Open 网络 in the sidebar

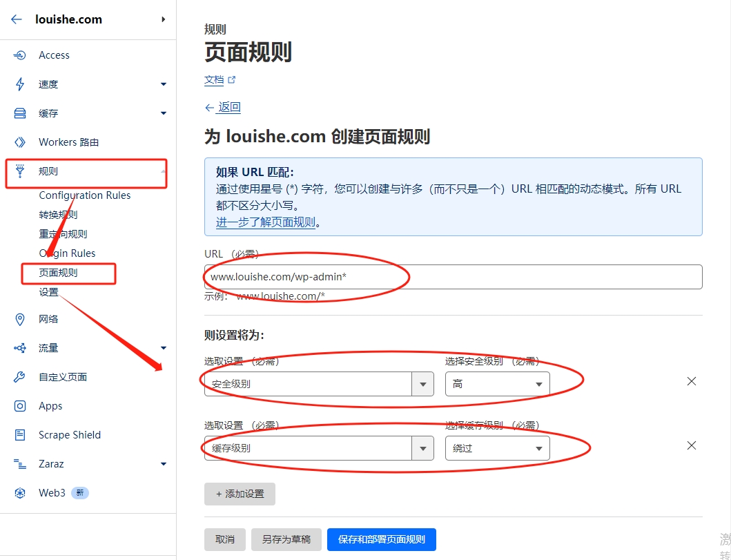48,320
